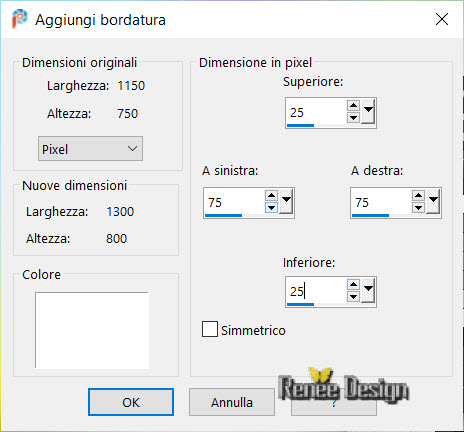Close the Aggiungi bordatura dialog
Image resolution: width=464 pixels, height=432 pixels.
(442, 19)
